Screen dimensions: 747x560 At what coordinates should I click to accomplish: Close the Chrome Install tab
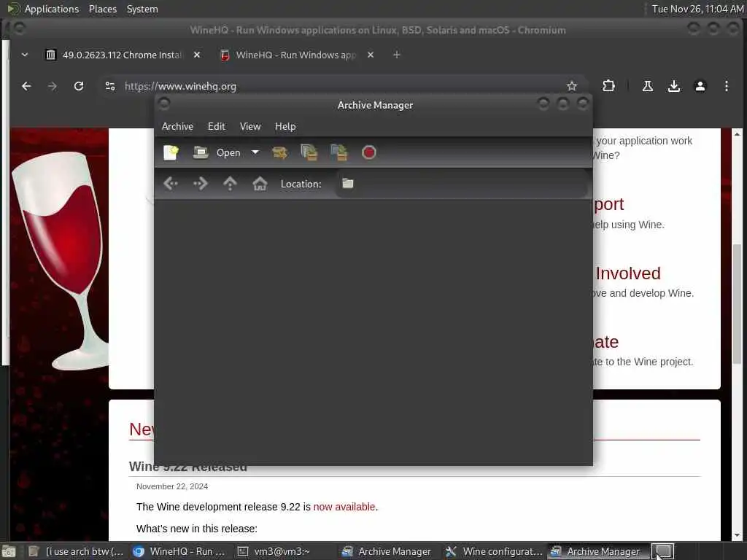pos(197,55)
